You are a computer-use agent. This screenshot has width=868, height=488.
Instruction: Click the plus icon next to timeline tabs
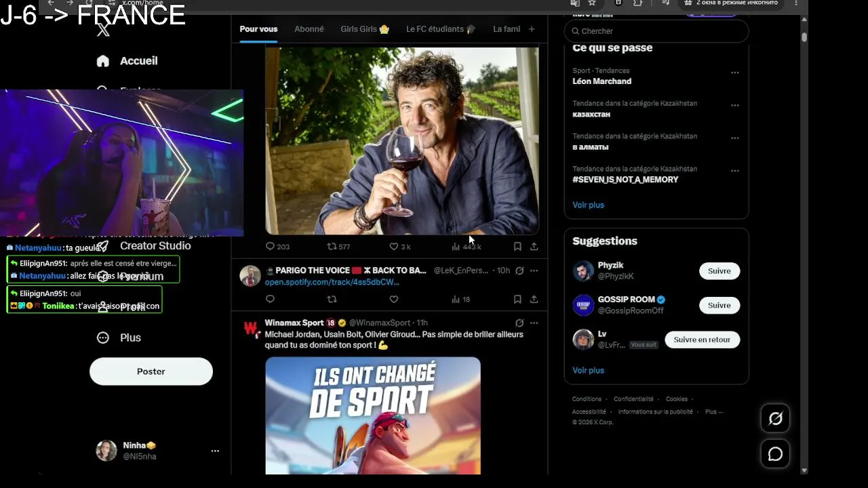[532, 29]
